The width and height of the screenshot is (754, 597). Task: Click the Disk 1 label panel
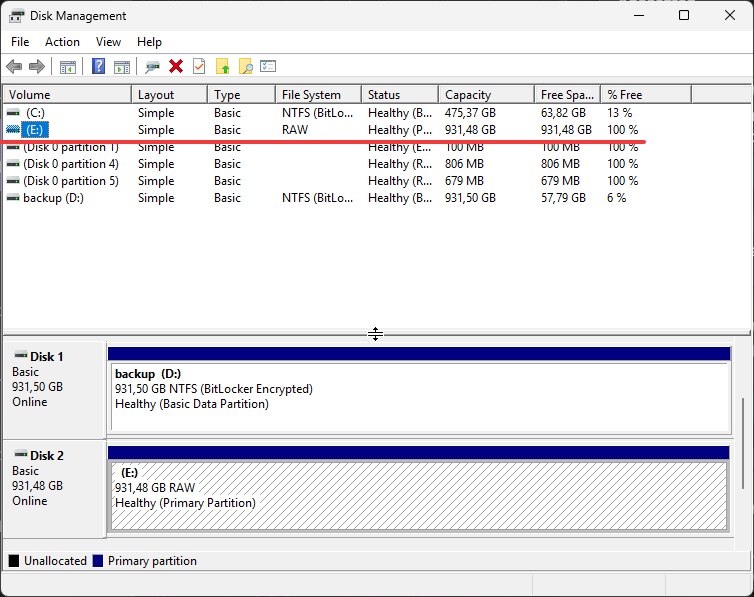[x=54, y=389]
